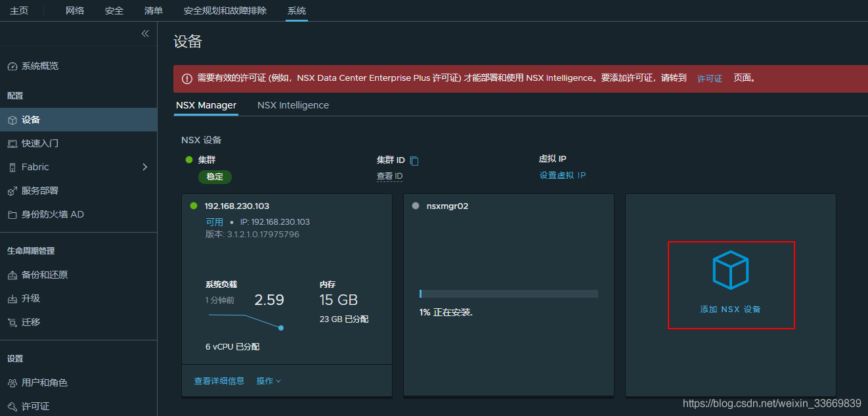Screen dimensions: 868x416
Task: Copy the cluster ID with copy icon
Action: click(x=414, y=161)
